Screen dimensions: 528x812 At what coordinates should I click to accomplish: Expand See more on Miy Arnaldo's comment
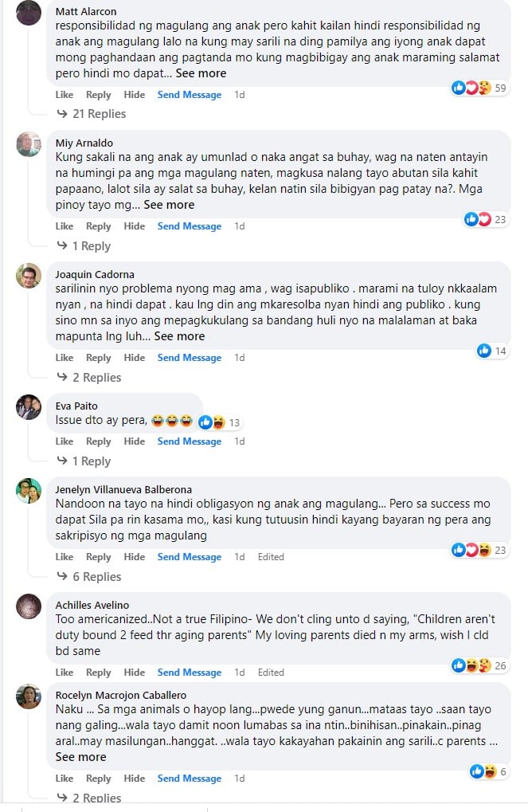click(169, 205)
